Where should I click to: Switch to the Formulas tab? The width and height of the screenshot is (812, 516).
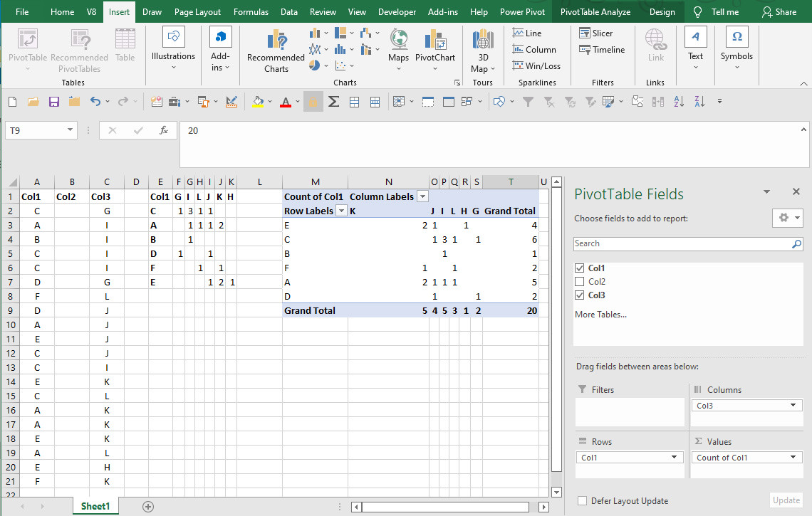[251, 12]
